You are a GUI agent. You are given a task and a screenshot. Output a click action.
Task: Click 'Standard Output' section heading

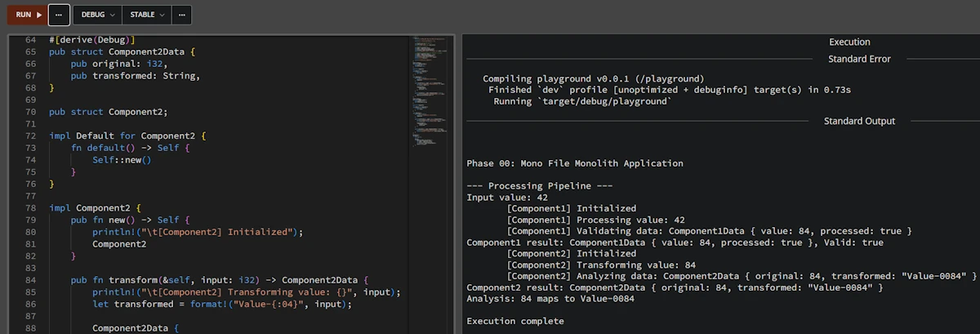click(859, 121)
